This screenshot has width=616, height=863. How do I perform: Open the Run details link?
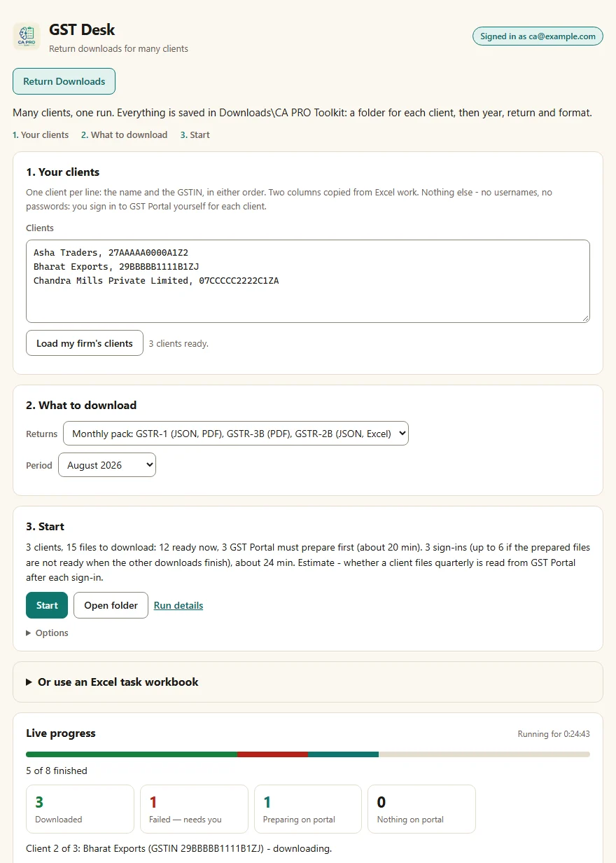pos(178,605)
